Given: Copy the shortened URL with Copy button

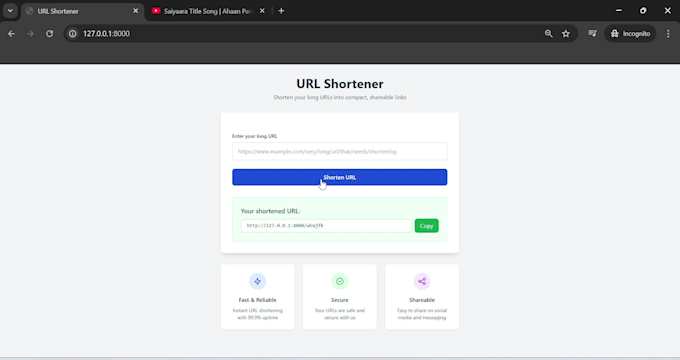Looking at the screenshot, I should click(x=426, y=226).
